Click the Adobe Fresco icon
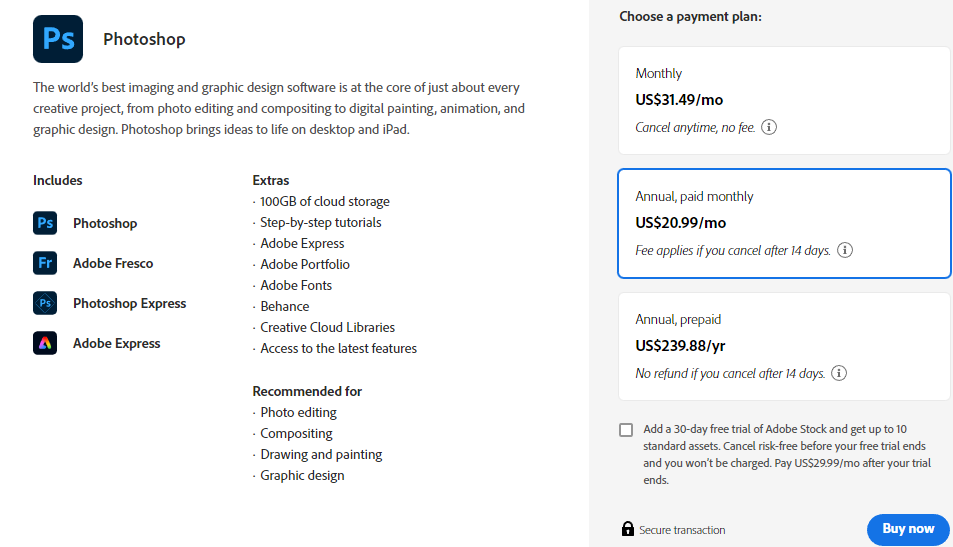The height and width of the screenshot is (547, 953). click(x=45, y=263)
